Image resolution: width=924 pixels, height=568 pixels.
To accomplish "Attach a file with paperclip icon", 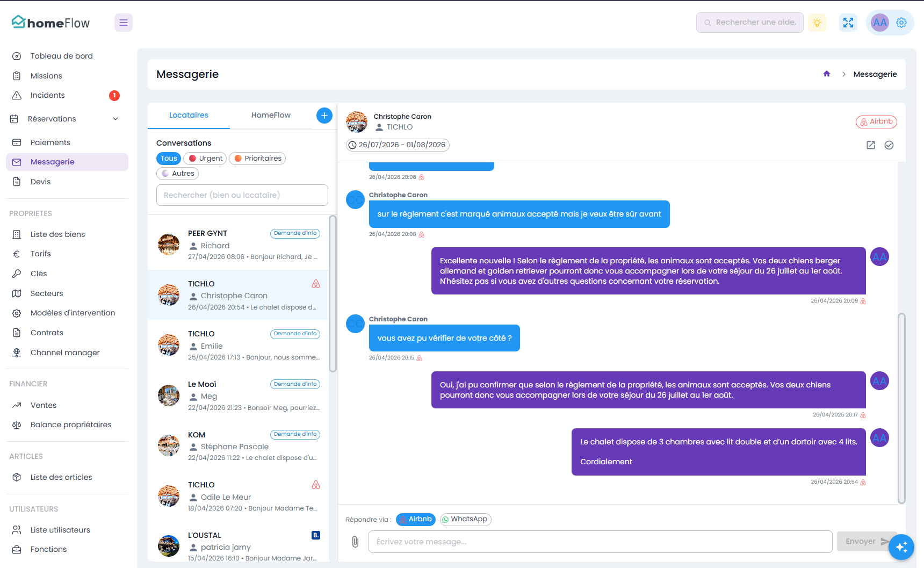I will pyautogui.click(x=355, y=542).
